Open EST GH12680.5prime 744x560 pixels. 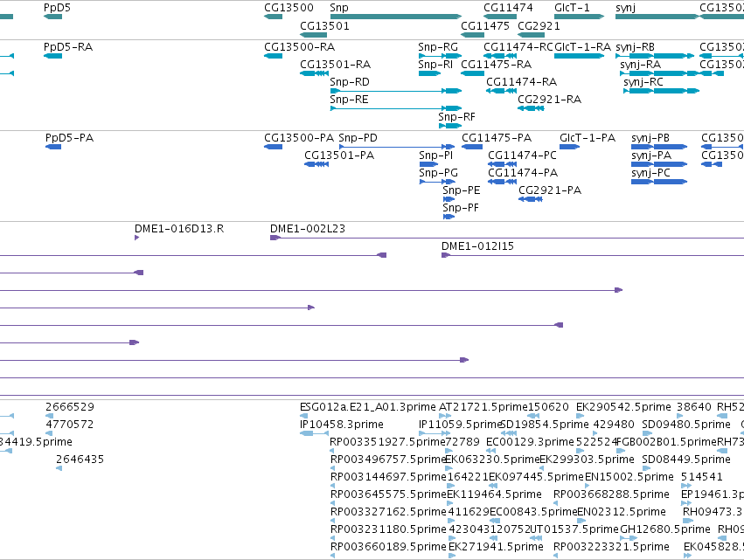665,529
